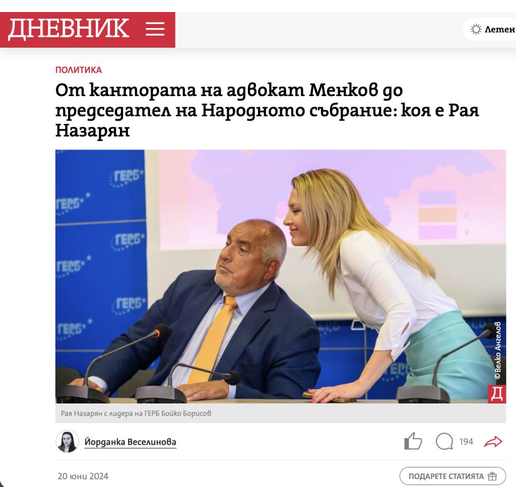Click the Велко Ангелов photo credit
The height and width of the screenshot is (500, 516).
pyautogui.click(x=498, y=350)
